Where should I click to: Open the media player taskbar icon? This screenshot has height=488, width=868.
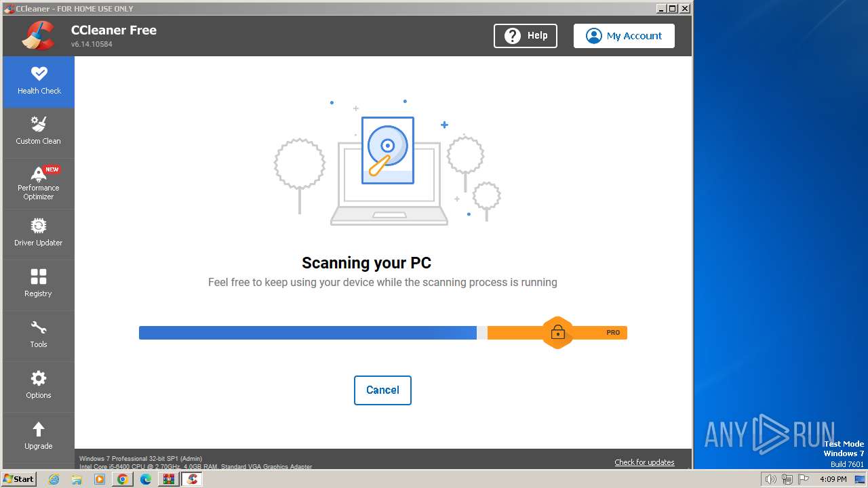(x=100, y=479)
